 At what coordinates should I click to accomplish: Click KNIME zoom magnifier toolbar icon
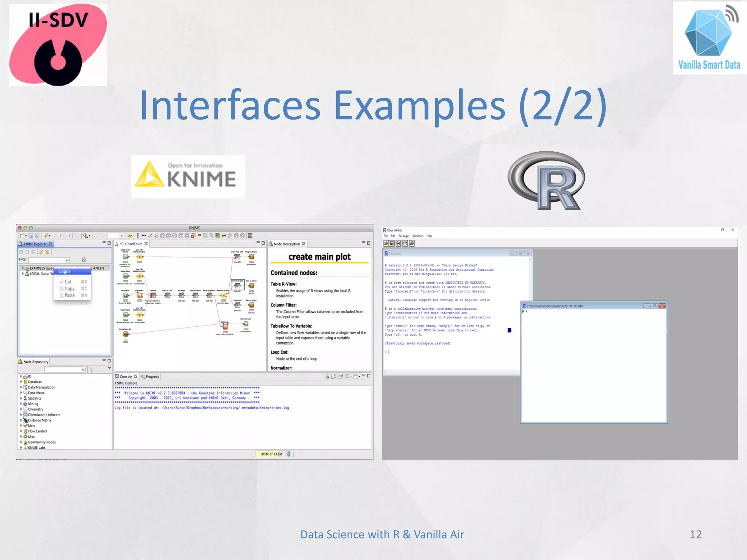(x=211, y=236)
